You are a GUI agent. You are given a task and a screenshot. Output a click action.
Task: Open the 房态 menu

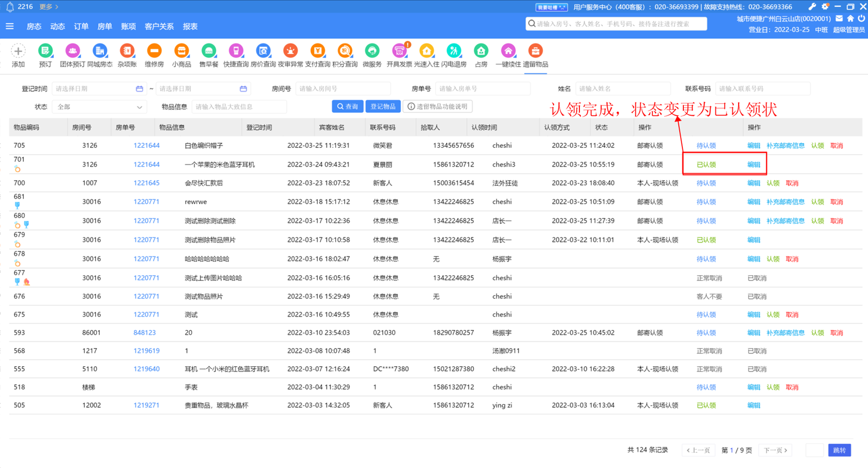click(34, 26)
